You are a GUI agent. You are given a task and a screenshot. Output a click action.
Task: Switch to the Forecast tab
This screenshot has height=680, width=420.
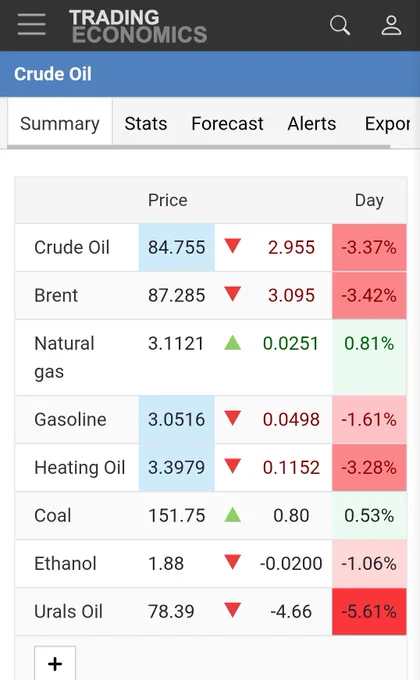227,124
